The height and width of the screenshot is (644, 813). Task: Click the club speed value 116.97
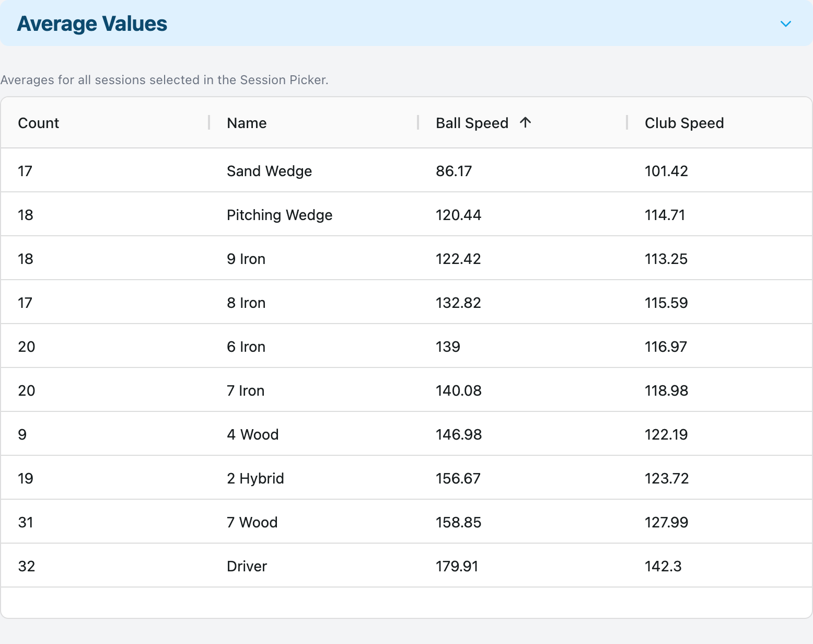click(666, 347)
